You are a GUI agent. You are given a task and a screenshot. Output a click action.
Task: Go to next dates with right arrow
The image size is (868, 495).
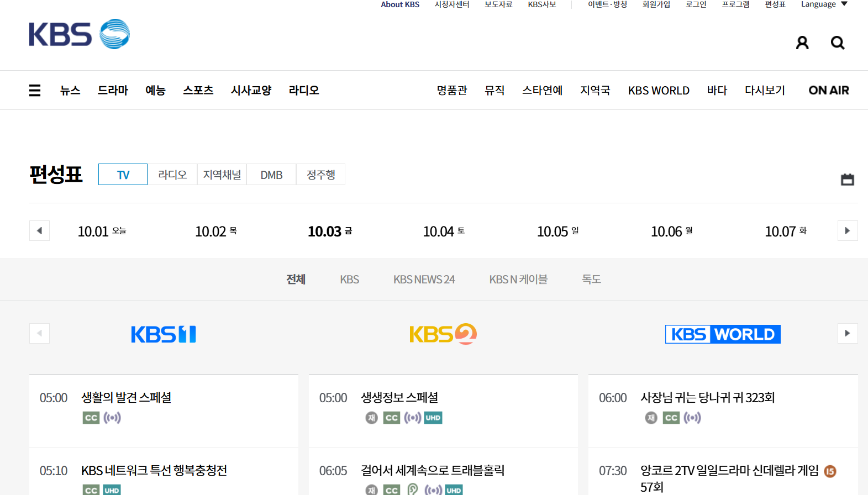(848, 231)
